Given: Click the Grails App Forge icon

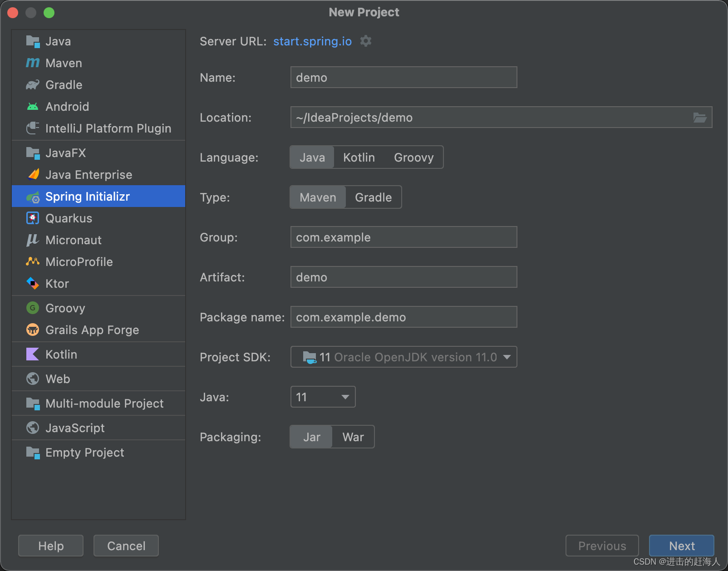Looking at the screenshot, I should tap(32, 330).
